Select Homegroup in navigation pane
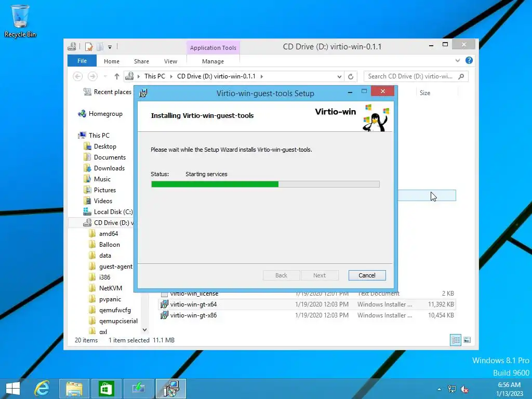Viewport: 532px width, 399px height. pos(100,114)
